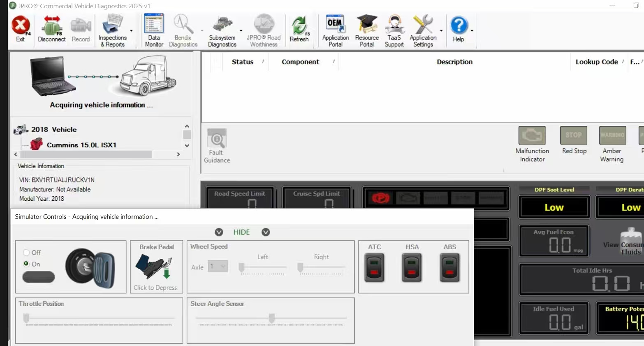Select the 2018 Vehicle tree node
Image resolution: width=644 pixels, height=346 pixels.
54,130
